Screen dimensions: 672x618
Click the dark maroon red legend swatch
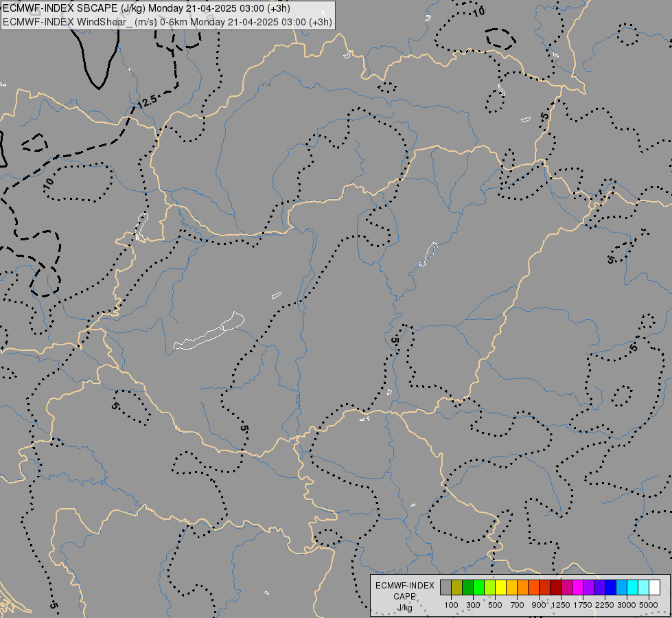[555, 587]
